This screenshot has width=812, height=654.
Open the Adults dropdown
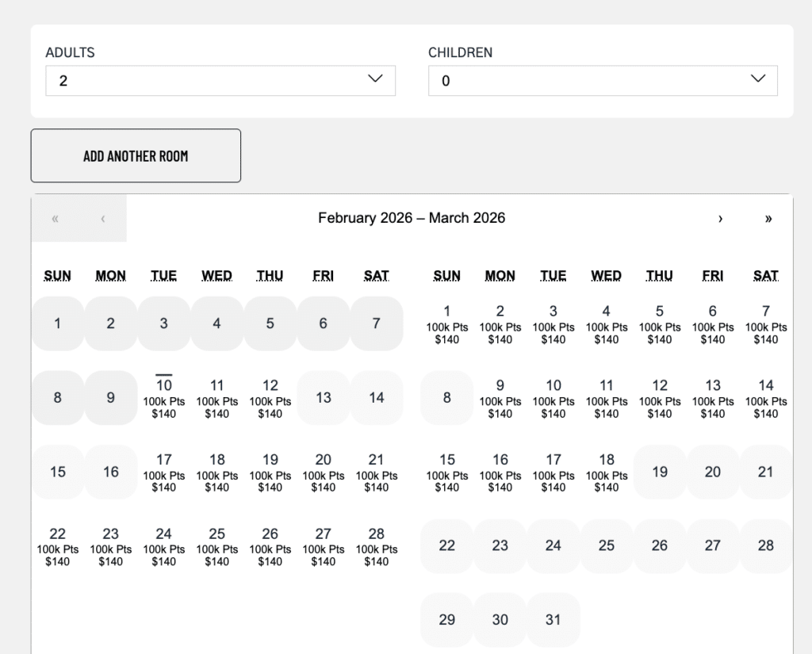220,81
